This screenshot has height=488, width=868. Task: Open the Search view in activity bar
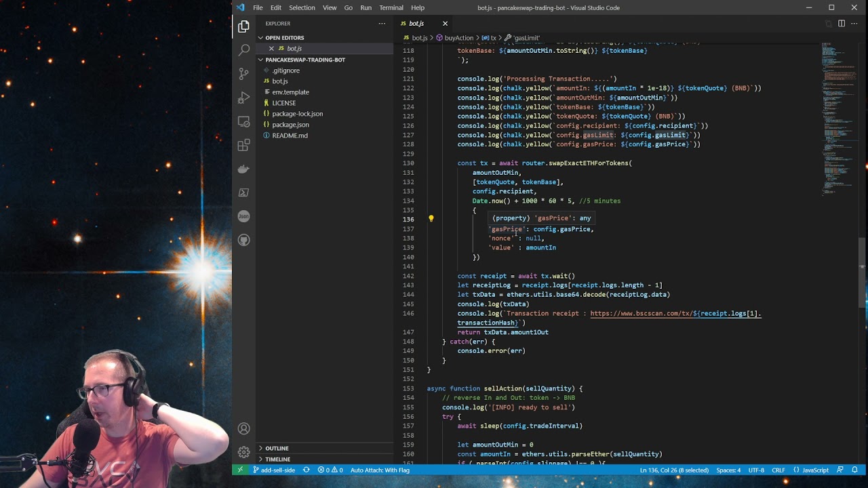244,50
